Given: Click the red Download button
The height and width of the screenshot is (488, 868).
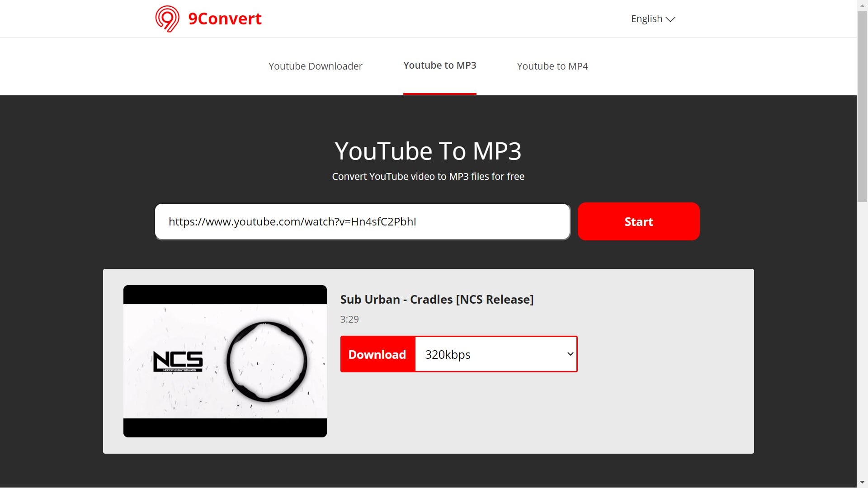Looking at the screenshot, I should (377, 354).
